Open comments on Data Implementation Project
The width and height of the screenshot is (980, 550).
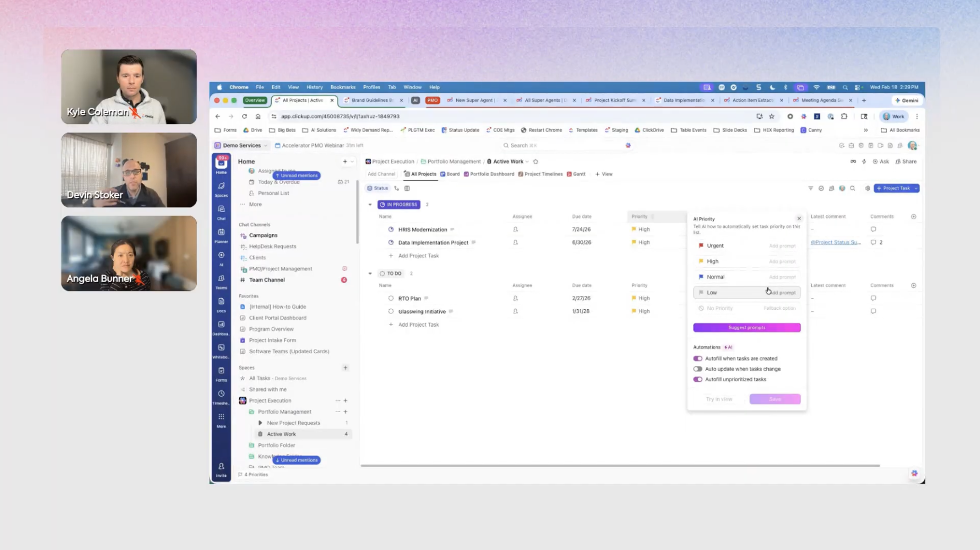pyautogui.click(x=877, y=242)
